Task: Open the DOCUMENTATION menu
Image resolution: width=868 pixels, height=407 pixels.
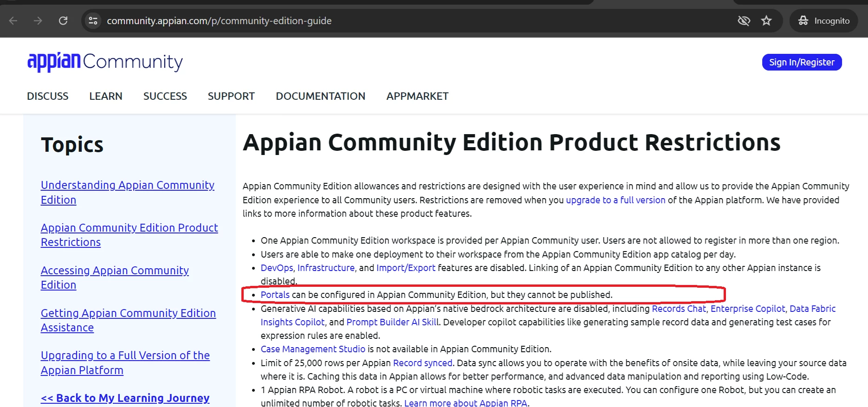Action: click(x=320, y=96)
